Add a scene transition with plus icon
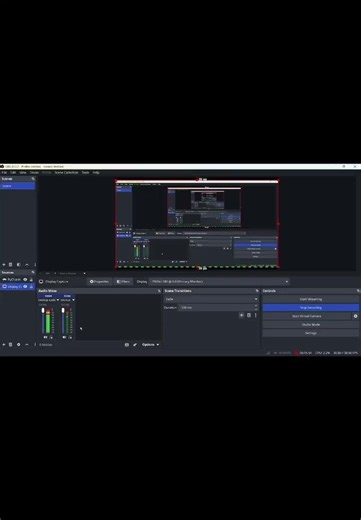Viewport: 361px width, 520px height. point(242,315)
